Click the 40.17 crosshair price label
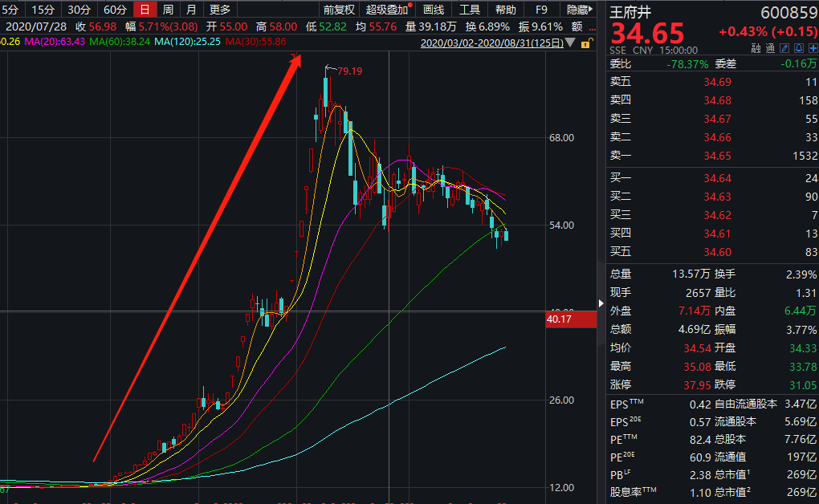Screen dimensions: 819x504 tap(571, 319)
